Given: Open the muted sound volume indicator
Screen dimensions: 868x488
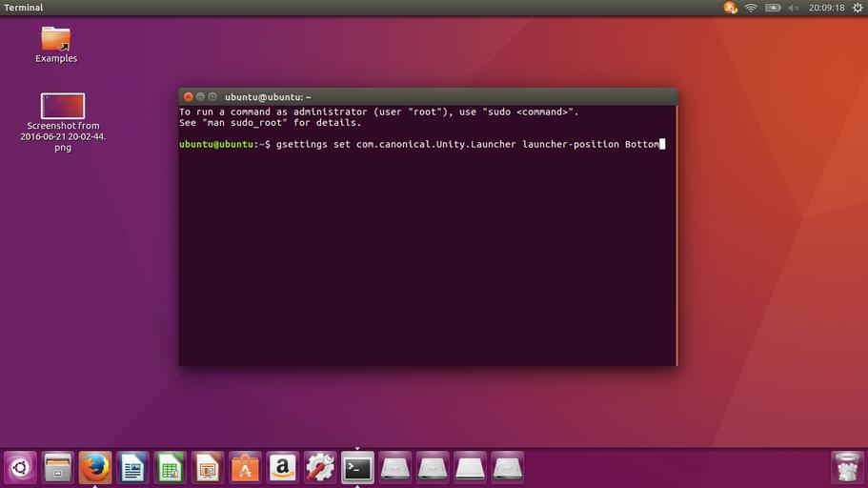Looking at the screenshot, I should click(x=794, y=8).
